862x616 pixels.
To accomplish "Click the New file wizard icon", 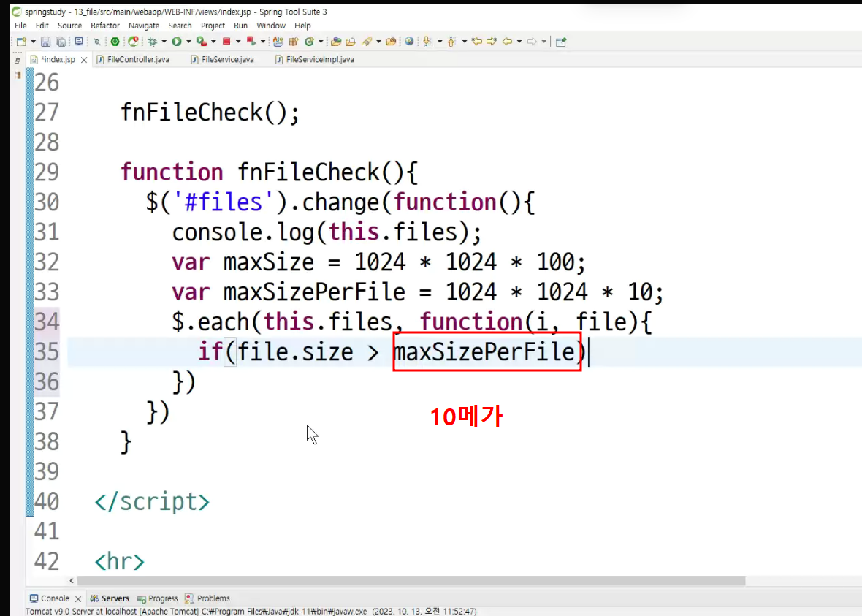I will pyautogui.click(x=21, y=41).
